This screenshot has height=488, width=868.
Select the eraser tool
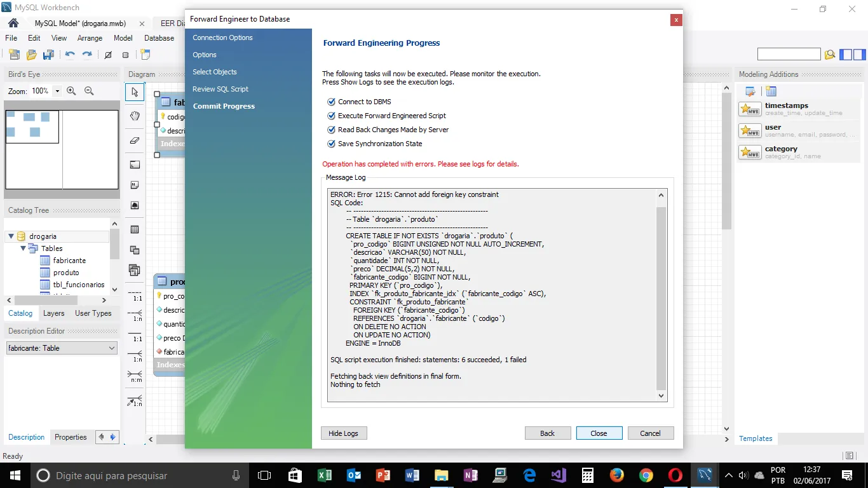point(134,140)
